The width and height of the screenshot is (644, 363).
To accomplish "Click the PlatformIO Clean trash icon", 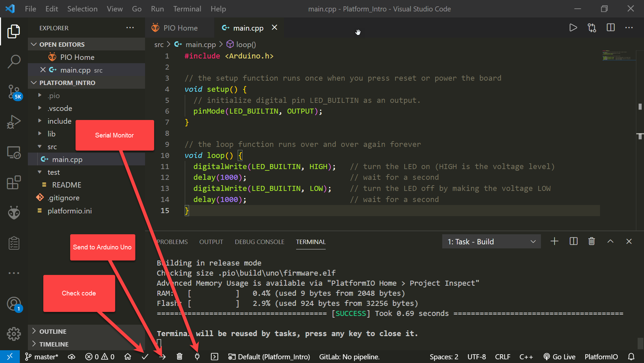I will click(180, 357).
